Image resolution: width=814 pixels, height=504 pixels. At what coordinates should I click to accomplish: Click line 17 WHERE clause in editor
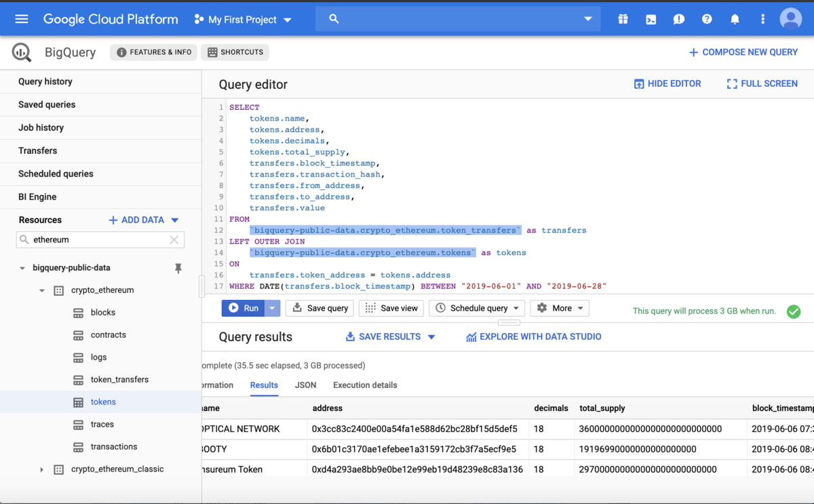(418, 286)
